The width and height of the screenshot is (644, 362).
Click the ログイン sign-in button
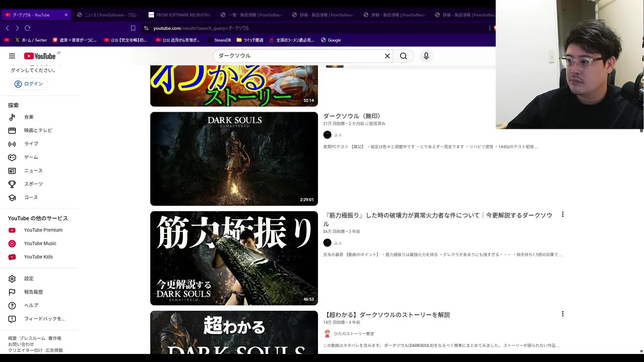pyautogui.click(x=29, y=84)
